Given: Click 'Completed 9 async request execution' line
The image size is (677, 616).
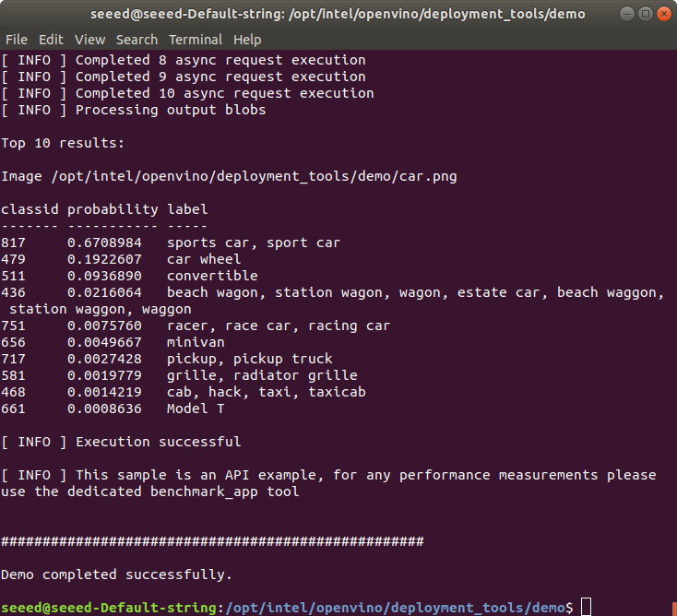Looking at the screenshot, I should 184,77.
